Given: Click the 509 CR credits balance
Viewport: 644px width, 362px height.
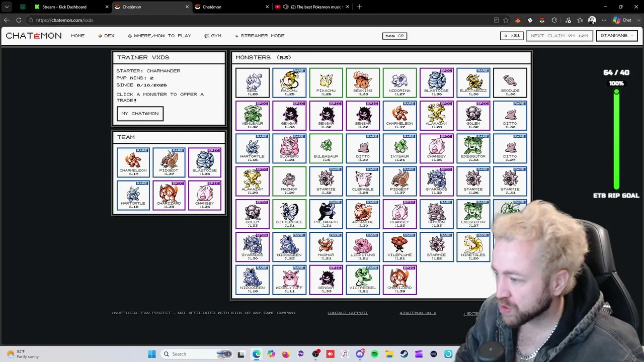Looking at the screenshot, I should point(394,36).
